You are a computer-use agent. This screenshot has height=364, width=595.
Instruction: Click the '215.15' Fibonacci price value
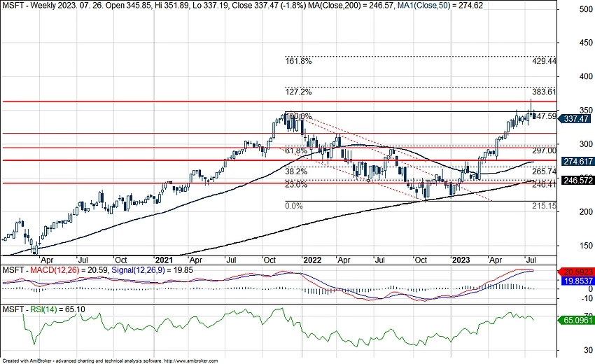544,206
